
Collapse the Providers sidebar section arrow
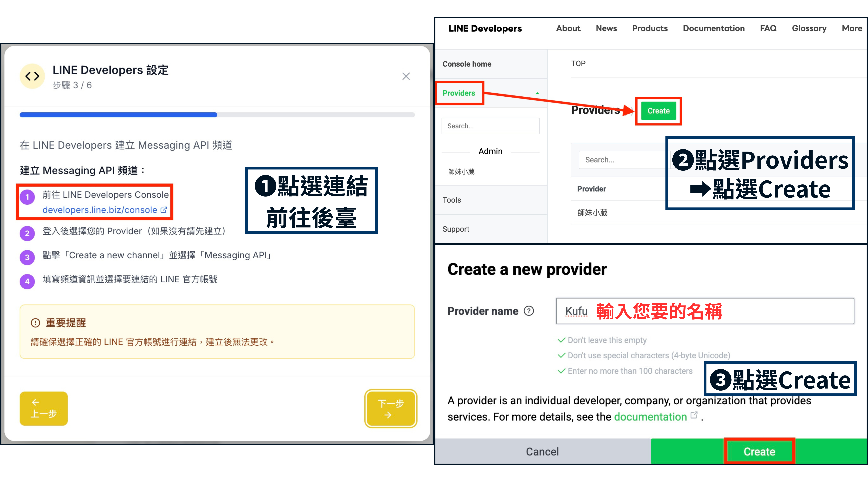click(537, 93)
